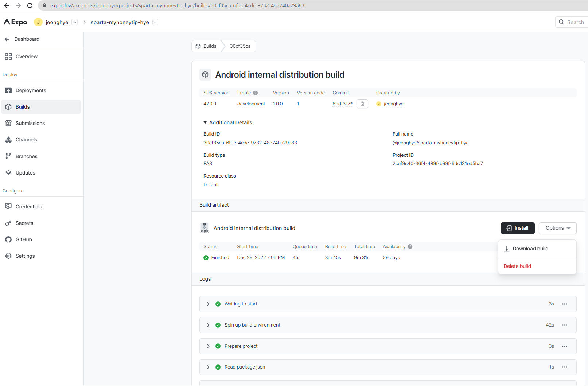Click the lock icon in address bar
Image resolution: width=588 pixels, height=386 pixels.
44,5
